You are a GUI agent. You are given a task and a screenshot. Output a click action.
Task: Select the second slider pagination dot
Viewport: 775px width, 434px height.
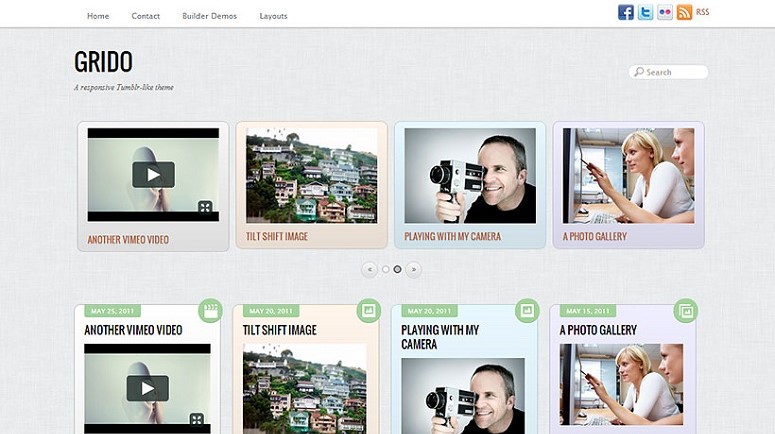[x=397, y=269]
